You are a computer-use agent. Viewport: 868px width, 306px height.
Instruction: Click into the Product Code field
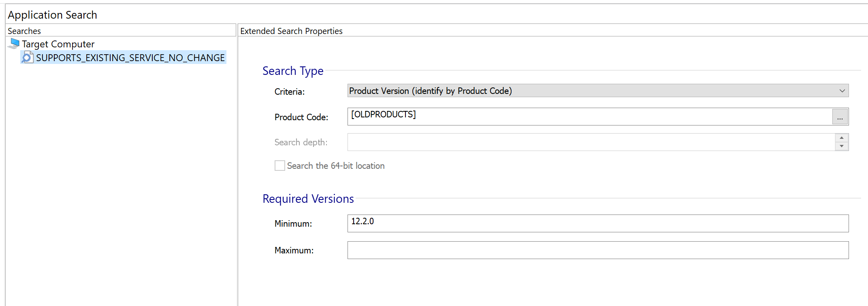[x=590, y=117]
